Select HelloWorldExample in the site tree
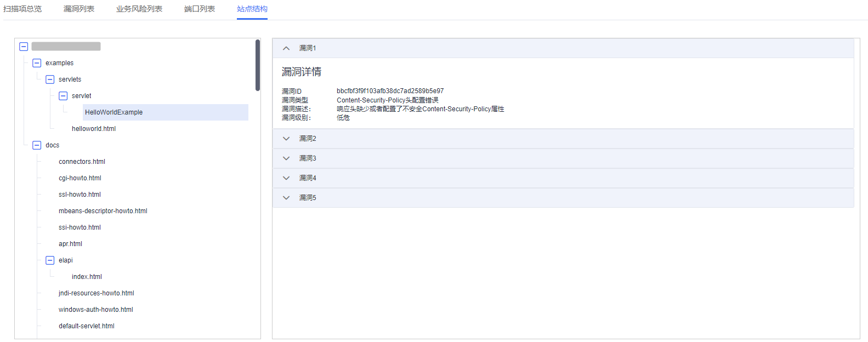 click(114, 112)
